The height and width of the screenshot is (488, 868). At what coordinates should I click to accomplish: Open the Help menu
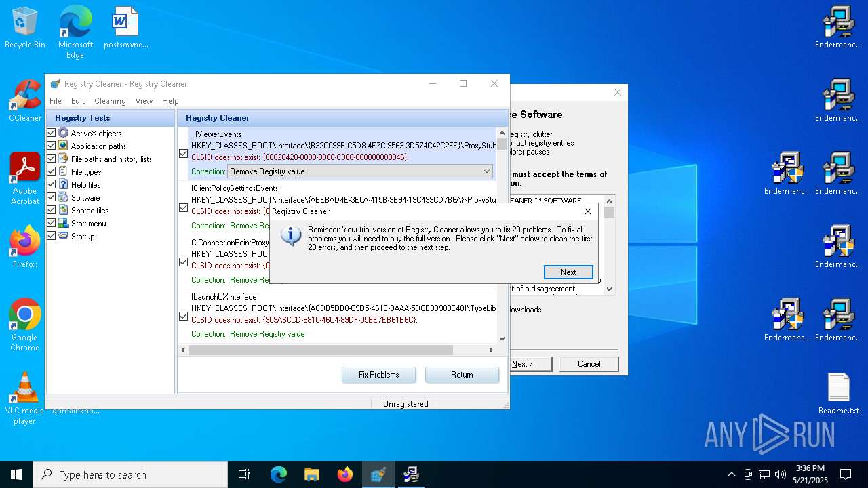[x=170, y=100]
